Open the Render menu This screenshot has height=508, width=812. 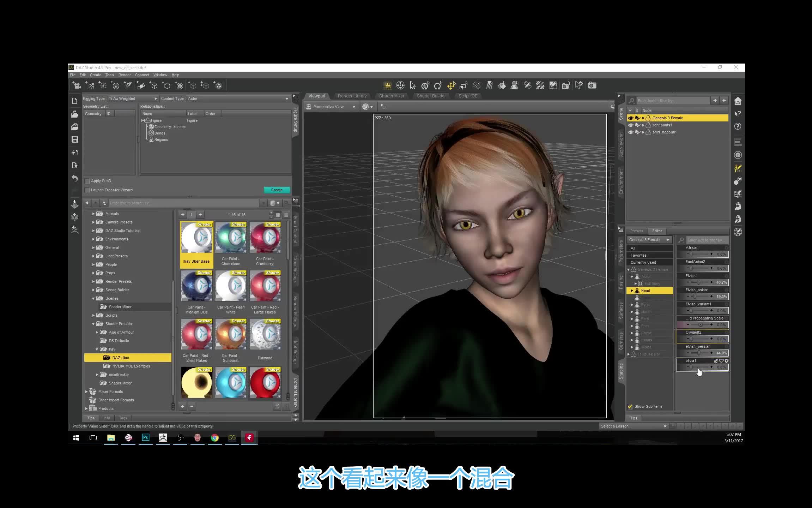tap(124, 75)
